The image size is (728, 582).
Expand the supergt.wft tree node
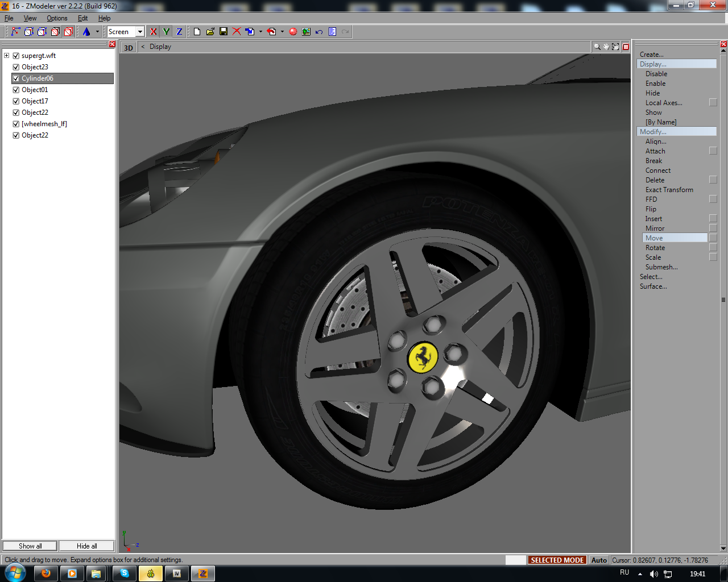(x=6, y=56)
